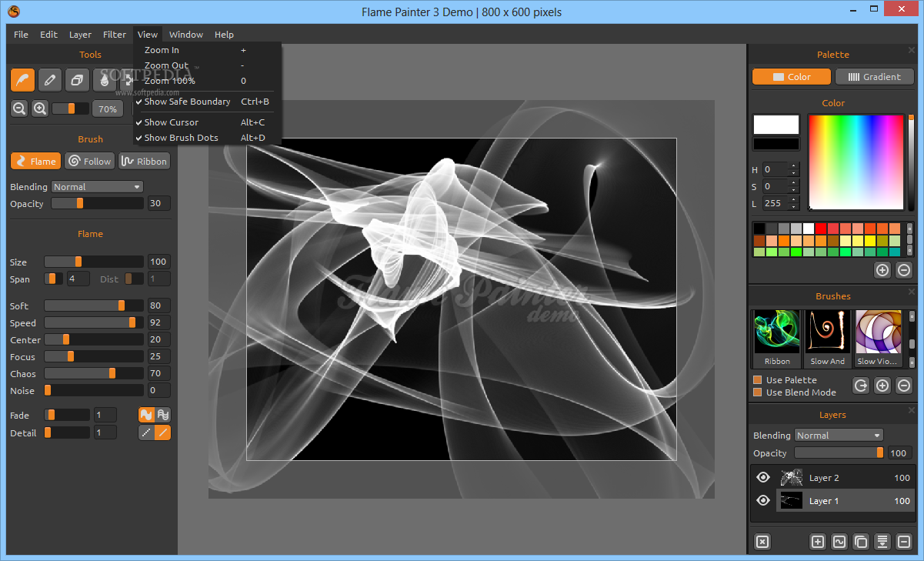Screen dimensions: 924x561
Task: Clear the layer with the X icon
Action: click(x=762, y=542)
